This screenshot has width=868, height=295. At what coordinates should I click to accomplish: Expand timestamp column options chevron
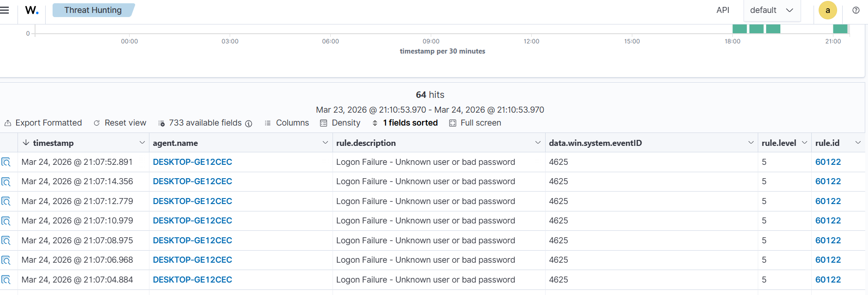pyautogui.click(x=142, y=143)
